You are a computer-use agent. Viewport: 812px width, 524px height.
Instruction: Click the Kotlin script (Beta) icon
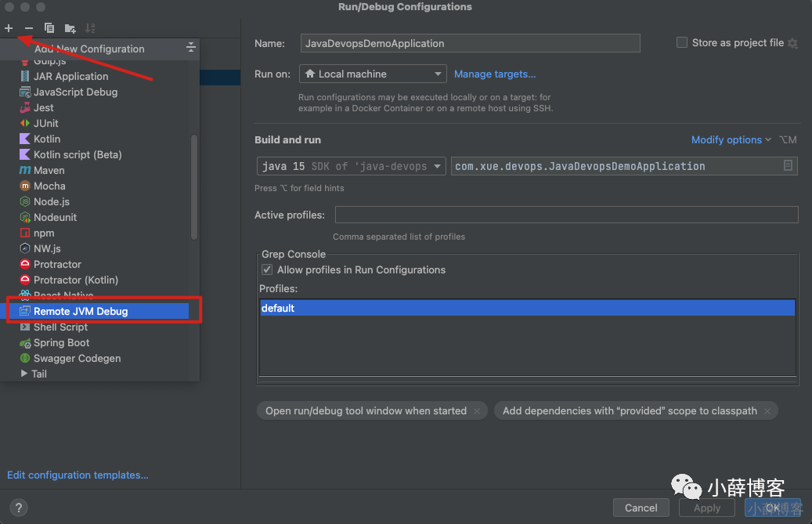pyautogui.click(x=25, y=154)
